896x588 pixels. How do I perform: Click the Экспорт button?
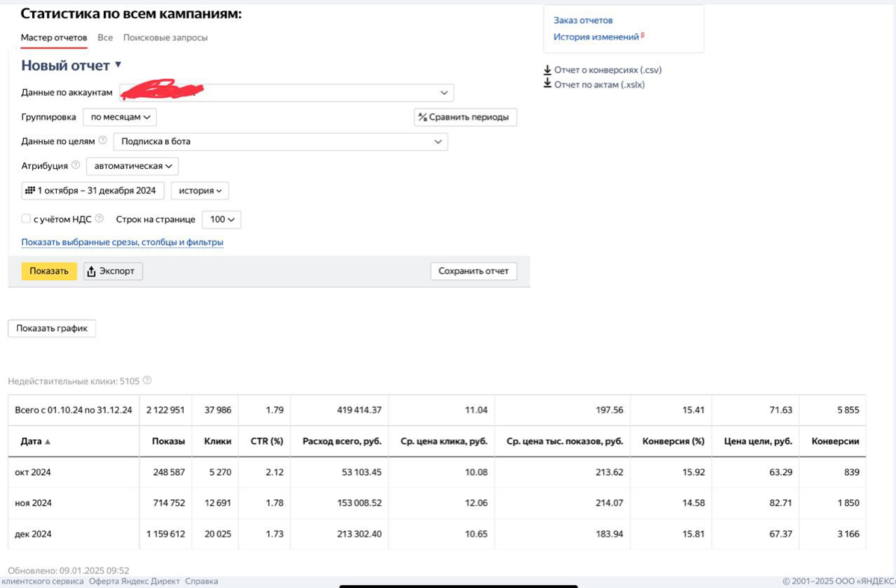[x=113, y=271]
